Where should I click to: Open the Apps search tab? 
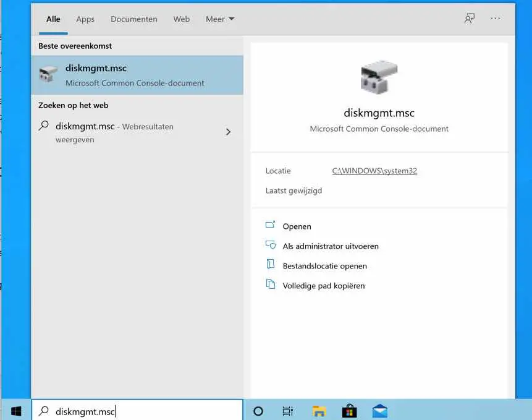pyautogui.click(x=85, y=19)
